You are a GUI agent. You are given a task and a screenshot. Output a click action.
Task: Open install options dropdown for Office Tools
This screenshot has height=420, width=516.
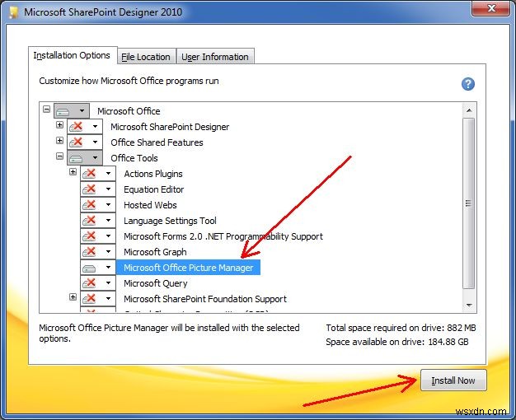(95, 158)
